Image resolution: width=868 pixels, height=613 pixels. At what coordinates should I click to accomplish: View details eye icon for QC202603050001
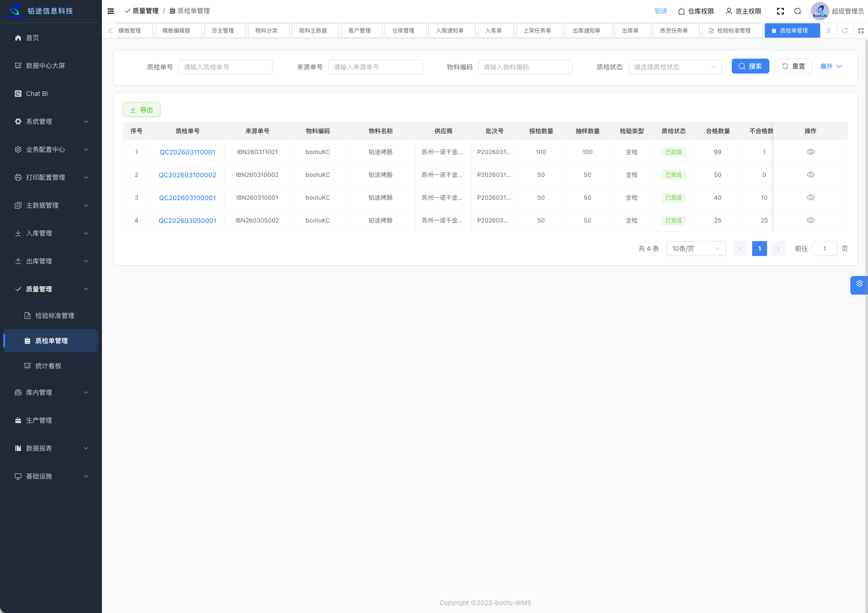pyautogui.click(x=811, y=220)
